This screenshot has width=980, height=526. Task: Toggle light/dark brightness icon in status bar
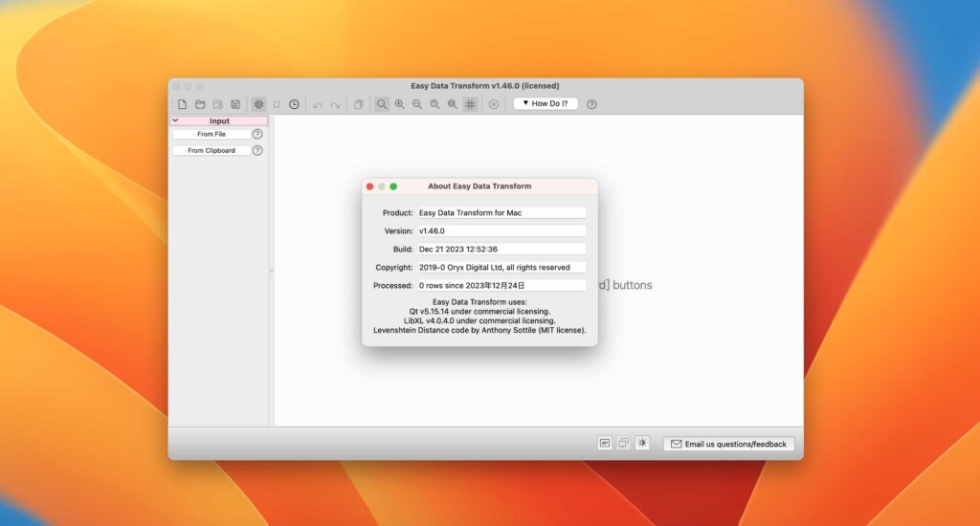[x=642, y=443]
